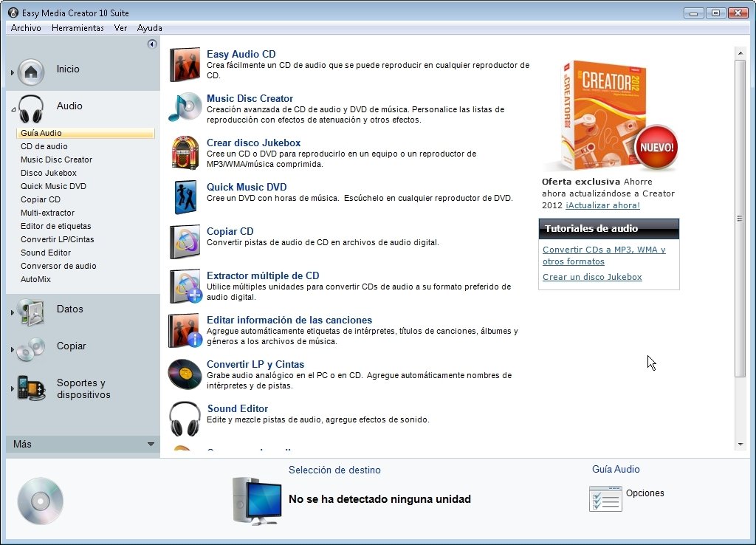Viewport: 756px width, 545px height.
Task: Collapse the Audio section arrow
Action: tap(13, 109)
